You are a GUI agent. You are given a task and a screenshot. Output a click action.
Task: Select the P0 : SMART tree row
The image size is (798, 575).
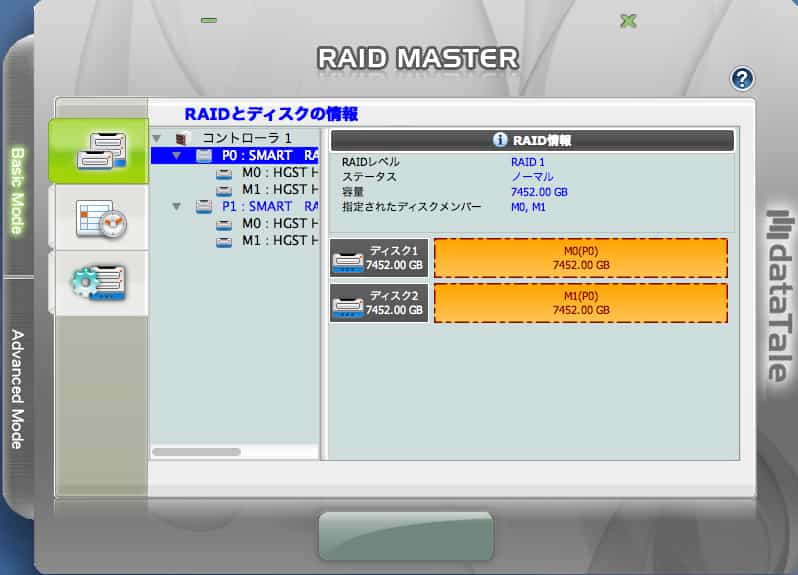[235, 155]
